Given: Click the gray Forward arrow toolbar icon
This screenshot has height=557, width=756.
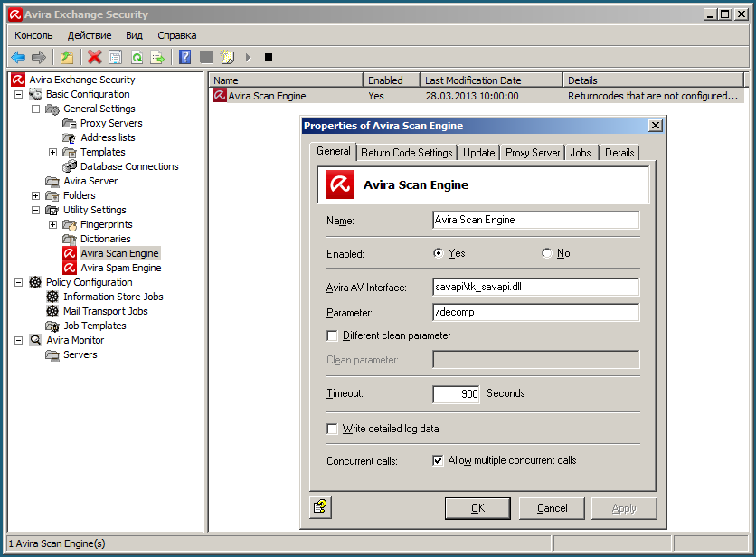Looking at the screenshot, I should [x=39, y=57].
